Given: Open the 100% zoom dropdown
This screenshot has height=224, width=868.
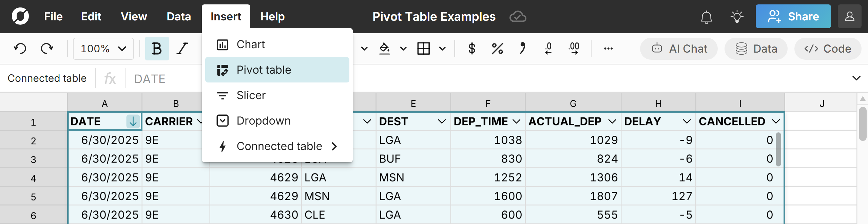Looking at the screenshot, I should click(103, 49).
